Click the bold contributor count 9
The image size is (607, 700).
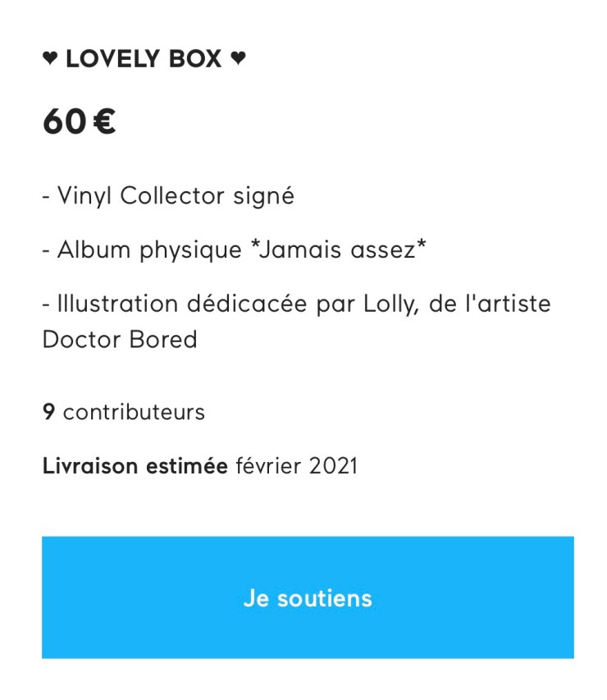pos(48,411)
